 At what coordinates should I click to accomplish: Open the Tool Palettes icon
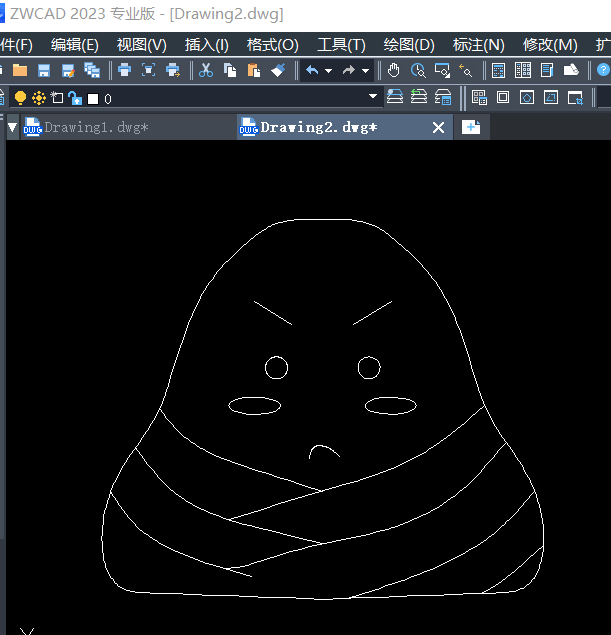tap(571, 70)
